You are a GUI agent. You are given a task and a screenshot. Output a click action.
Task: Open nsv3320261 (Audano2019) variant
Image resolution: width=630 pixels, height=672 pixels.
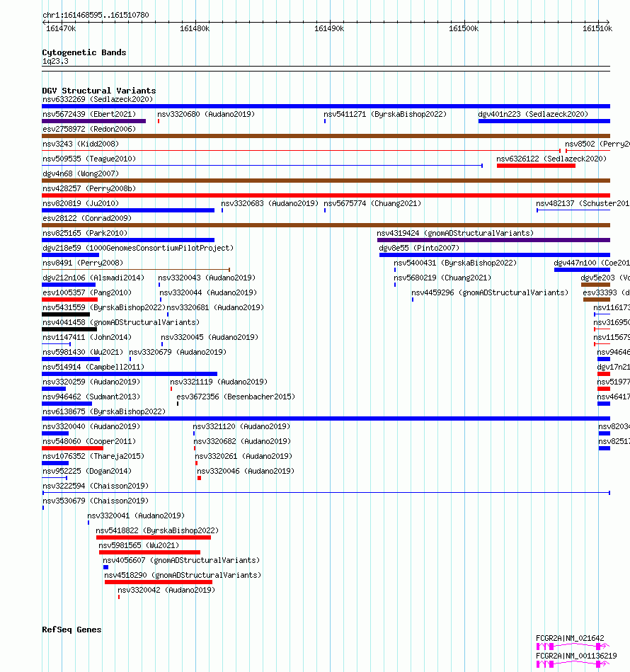(x=244, y=457)
